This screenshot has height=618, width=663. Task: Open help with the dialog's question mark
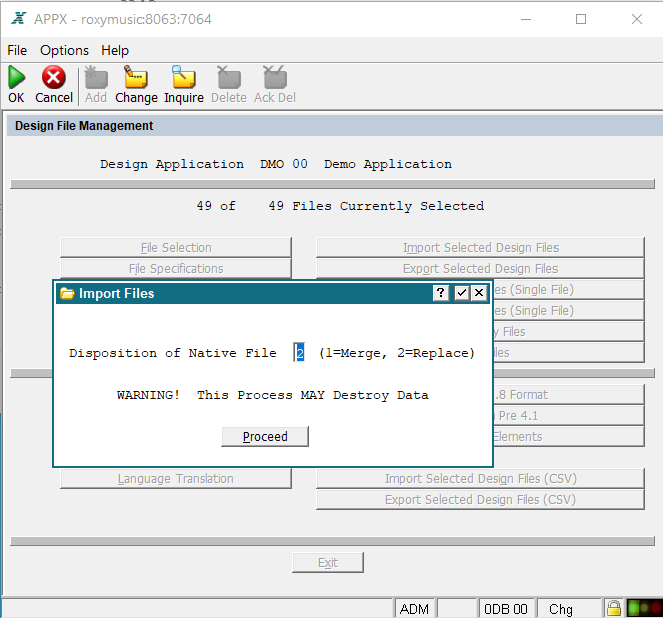(440, 293)
